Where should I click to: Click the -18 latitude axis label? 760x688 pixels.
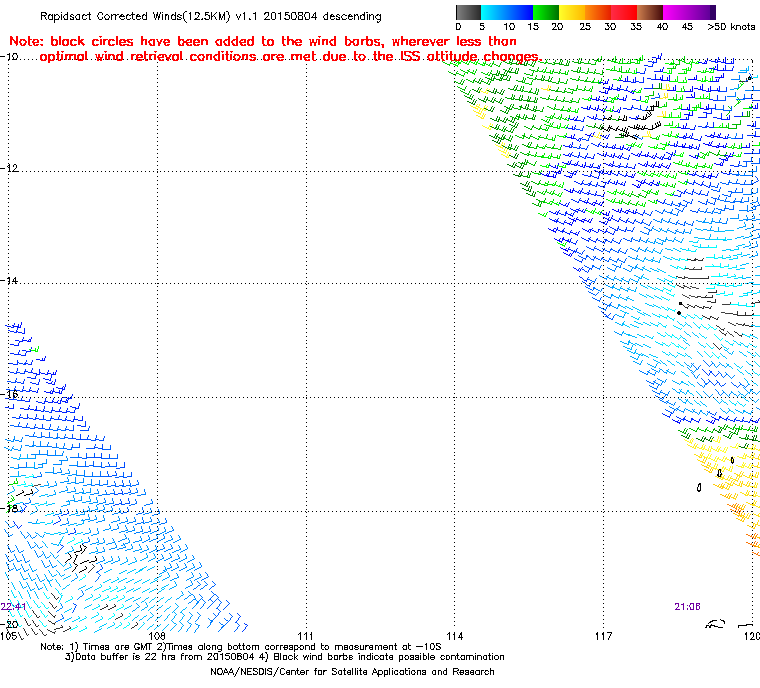[x=9, y=509]
